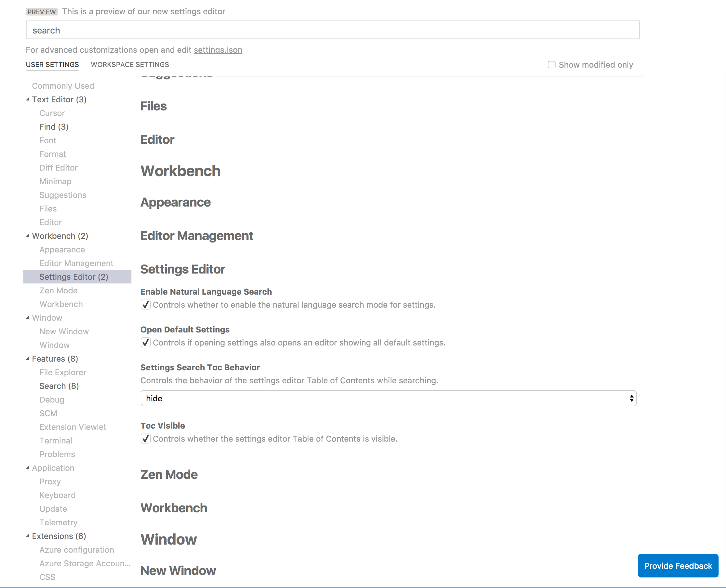Open the Settings Search Toc Behavior dropdown
The width and height of the screenshot is (726, 588).
tap(388, 398)
